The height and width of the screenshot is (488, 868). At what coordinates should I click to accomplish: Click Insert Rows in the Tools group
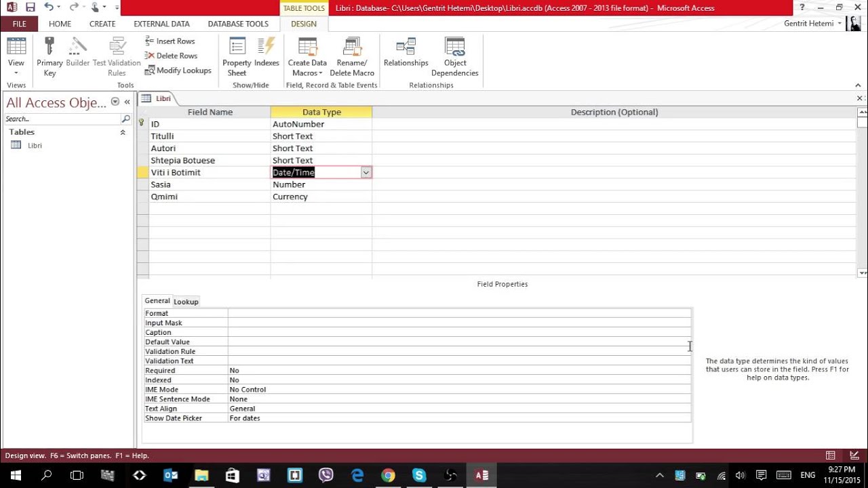(170, 41)
